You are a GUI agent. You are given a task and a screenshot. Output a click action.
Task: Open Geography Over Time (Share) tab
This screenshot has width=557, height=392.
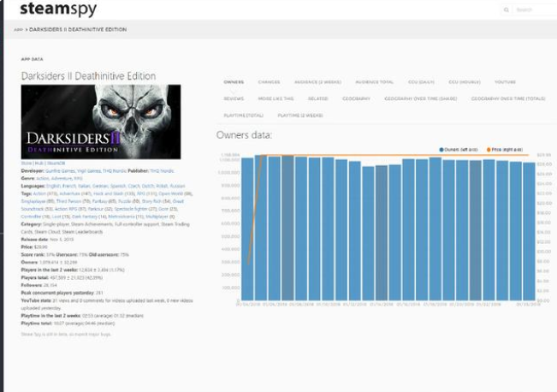tap(421, 98)
